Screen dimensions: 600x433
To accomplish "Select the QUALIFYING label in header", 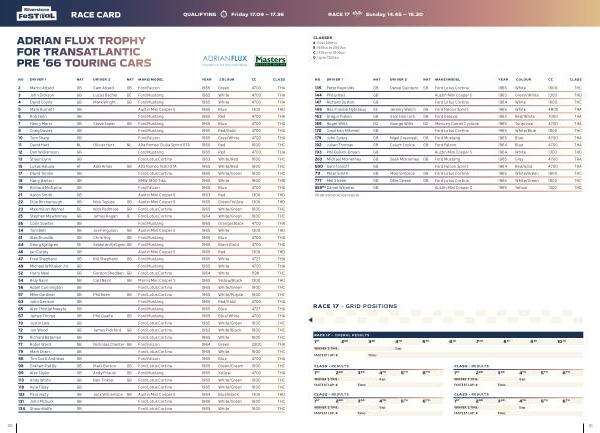I will pos(199,14).
